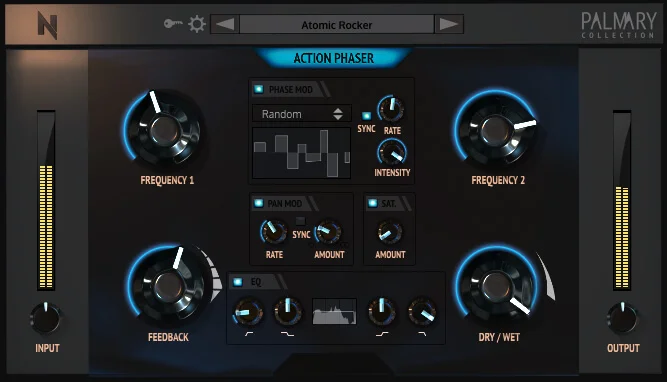Click the Pan Mod Amount knob
Image resolution: width=667 pixels, height=382 pixels.
coord(328,232)
